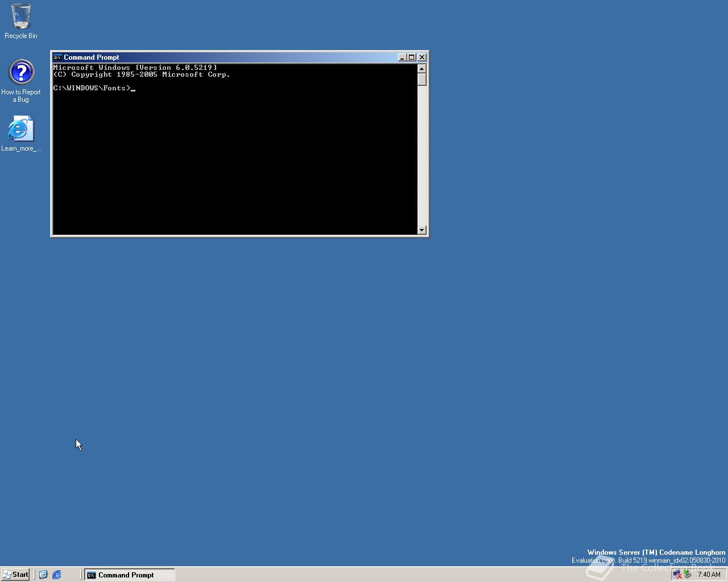The width and height of the screenshot is (728, 582).
Task: Click the Command Prompt scrollbar down arrow
Action: [x=422, y=230]
